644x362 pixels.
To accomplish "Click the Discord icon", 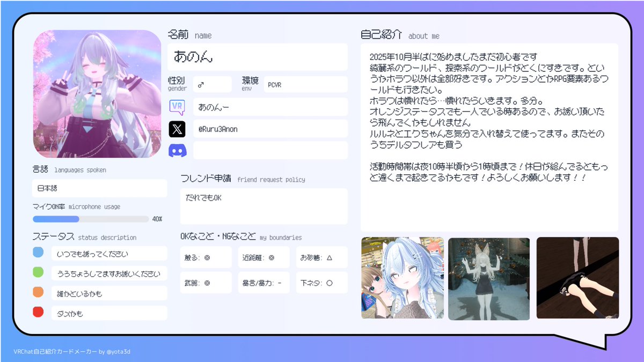I will click(x=177, y=150).
